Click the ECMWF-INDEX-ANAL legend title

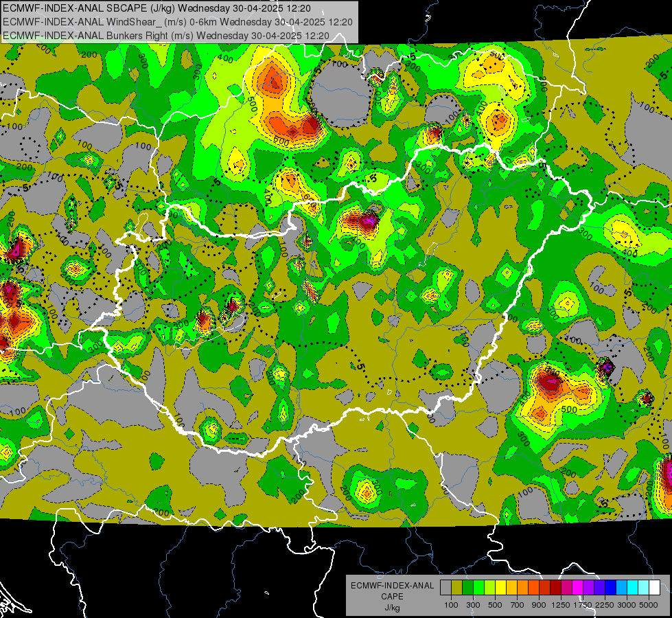(x=393, y=586)
